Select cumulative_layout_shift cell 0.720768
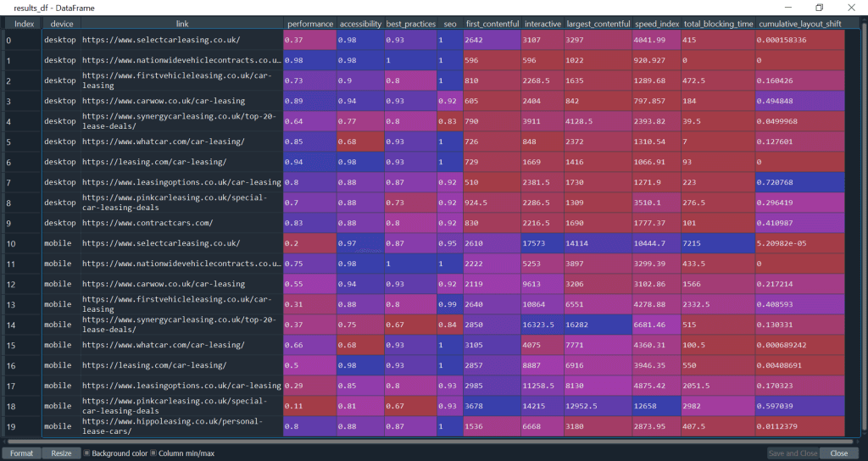This screenshot has width=868, height=461. (800, 182)
